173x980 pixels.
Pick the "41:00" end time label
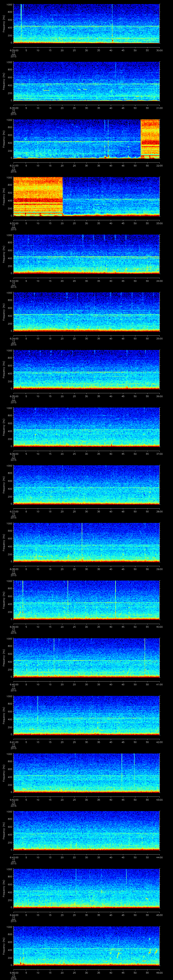(x=160, y=684)
